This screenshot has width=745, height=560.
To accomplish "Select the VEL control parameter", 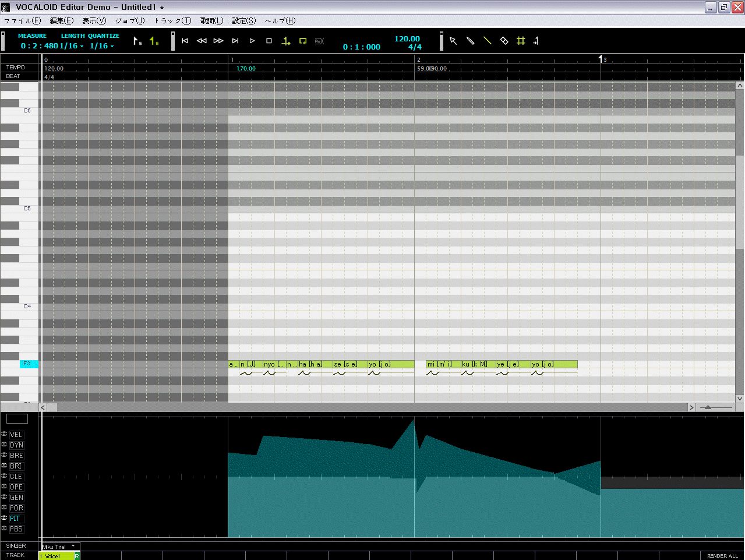I will tap(16, 435).
